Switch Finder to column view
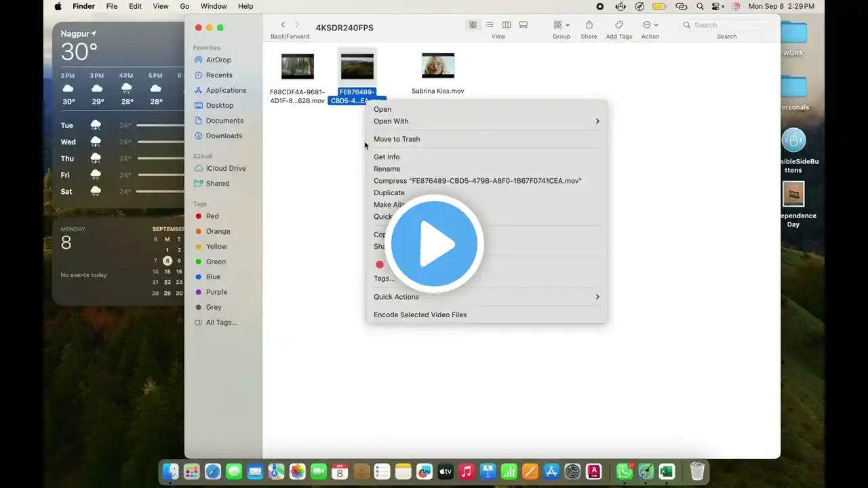 pyautogui.click(x=507, y=25)
